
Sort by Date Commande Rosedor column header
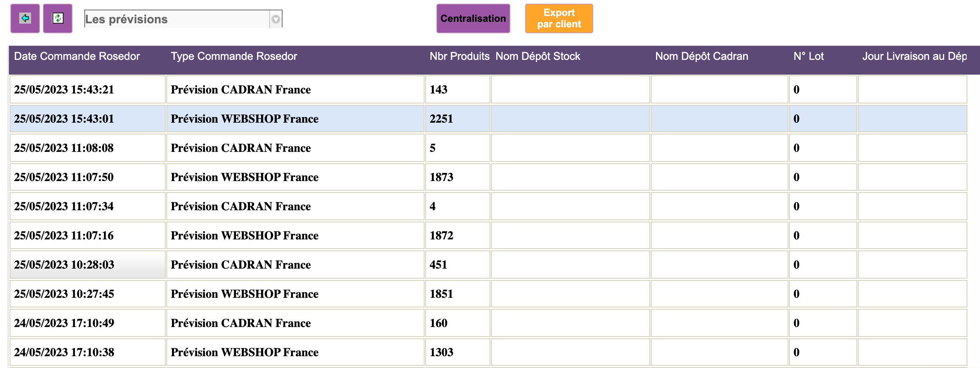pos(77,56)
